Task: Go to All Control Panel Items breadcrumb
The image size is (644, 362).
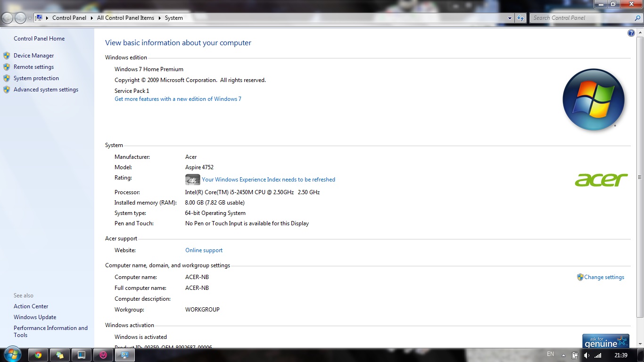Action: (125, 18)
